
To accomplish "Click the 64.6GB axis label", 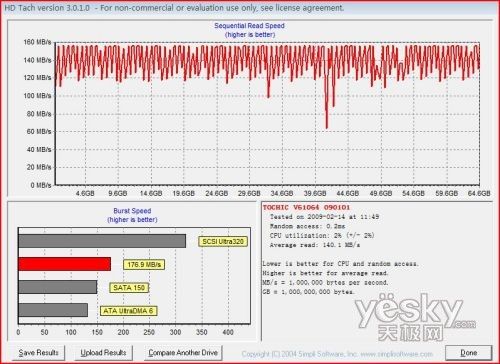I will point(479,193).
